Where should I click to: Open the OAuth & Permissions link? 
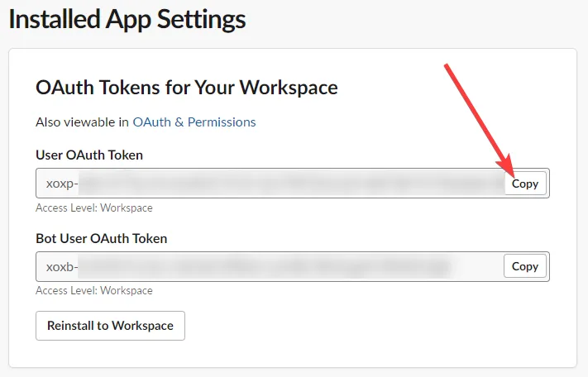[x=194, y=122]
